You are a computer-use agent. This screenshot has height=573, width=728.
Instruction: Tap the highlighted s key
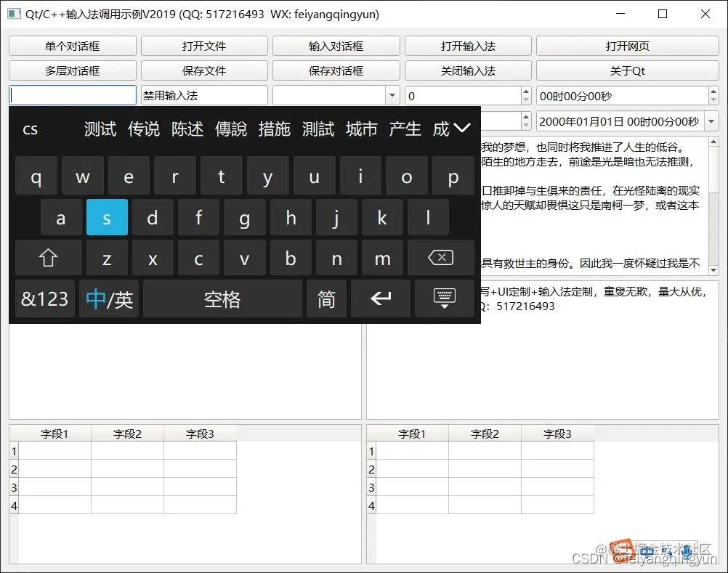pos(107,217)
